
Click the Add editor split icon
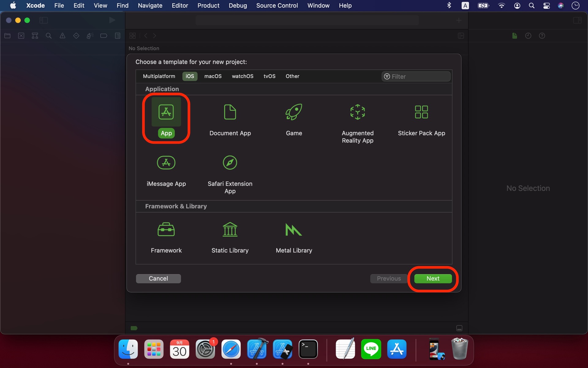coord(461,36)
